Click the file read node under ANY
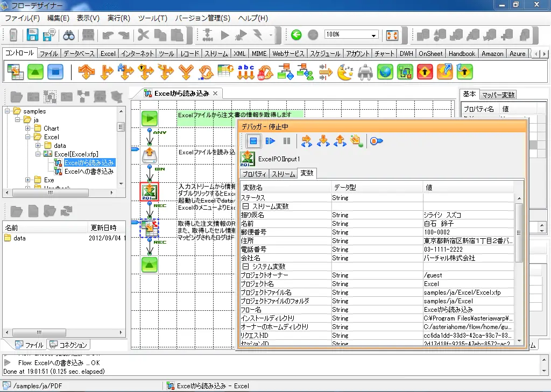 (150, 155)
